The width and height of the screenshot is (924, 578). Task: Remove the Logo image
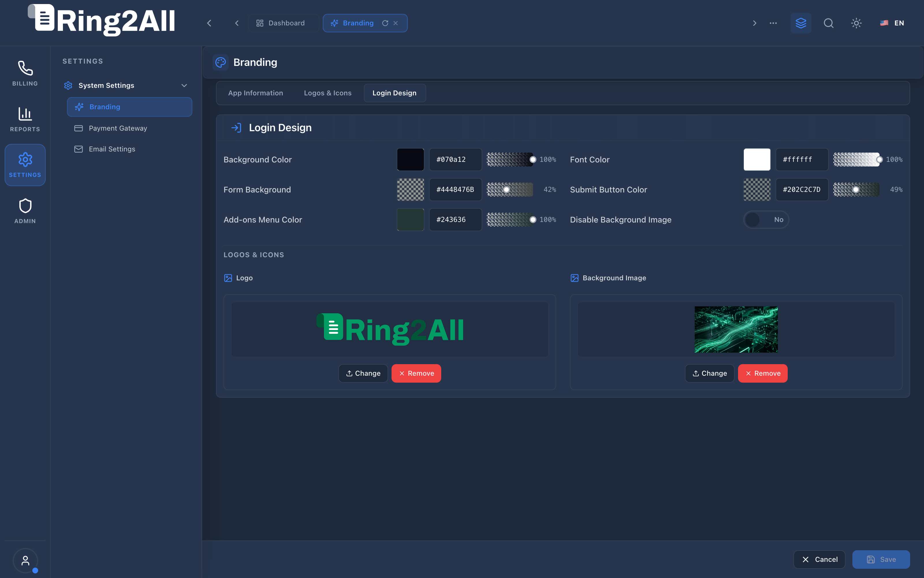(416, 373)
